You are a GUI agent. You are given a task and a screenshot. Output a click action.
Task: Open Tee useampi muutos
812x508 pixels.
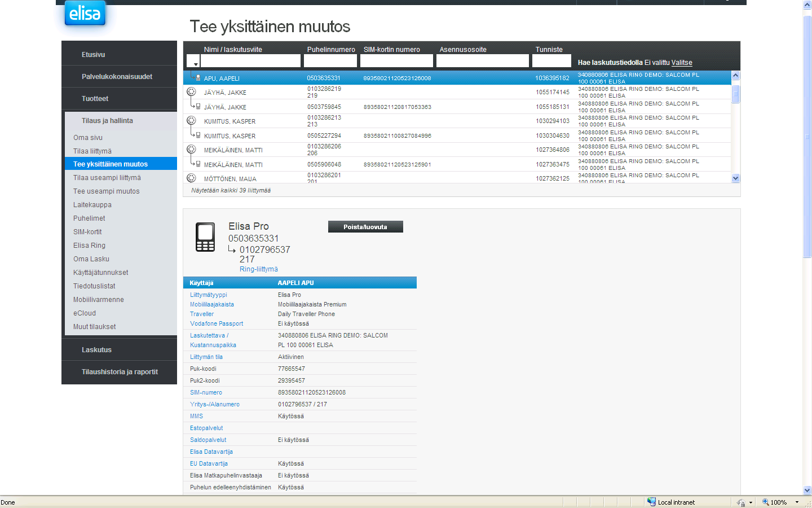click(106, 191)
